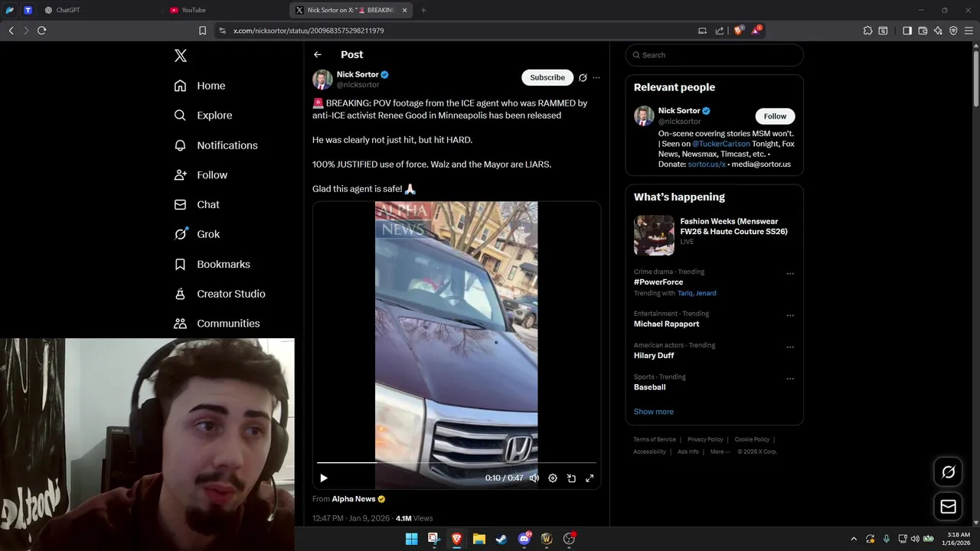Open Grok from the sidebar
This screenshot has height=551, width=980.
click(197, 234)
